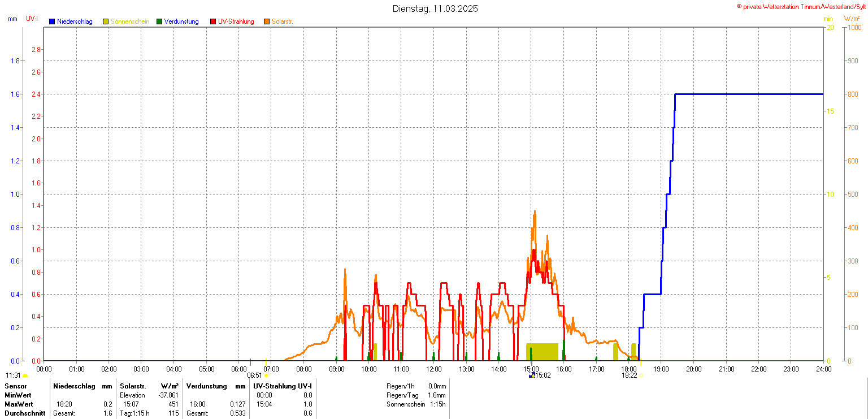868x419 pixels.
Task: Select the Niederschlag legend label
Action: point(75,21)
